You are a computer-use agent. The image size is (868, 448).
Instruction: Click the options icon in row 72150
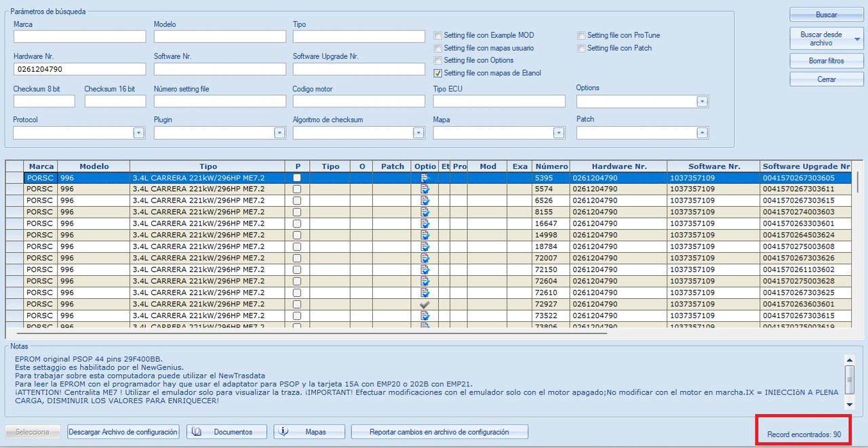tap(425, 270)
